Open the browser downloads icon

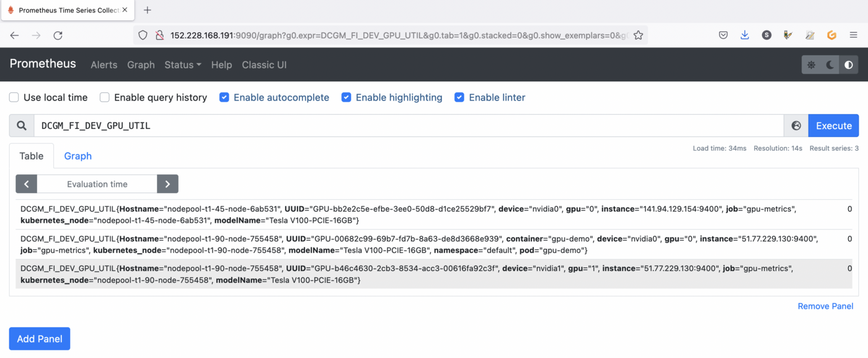click(745, 35)
